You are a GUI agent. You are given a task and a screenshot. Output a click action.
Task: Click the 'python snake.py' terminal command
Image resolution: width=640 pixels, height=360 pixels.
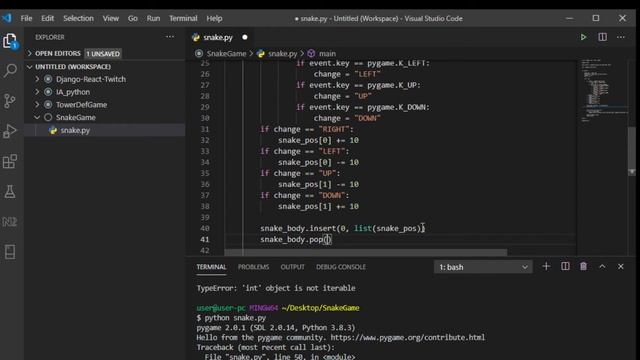pos(235,318)
